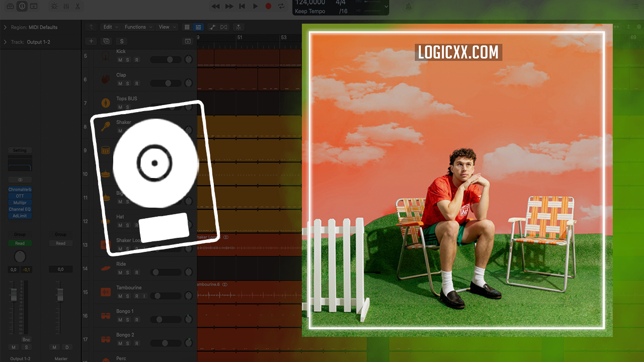The height and width of the screenshot is (362, 644).
Task: Click the Fast Forward transport button
Action: (x=229, y=6)
